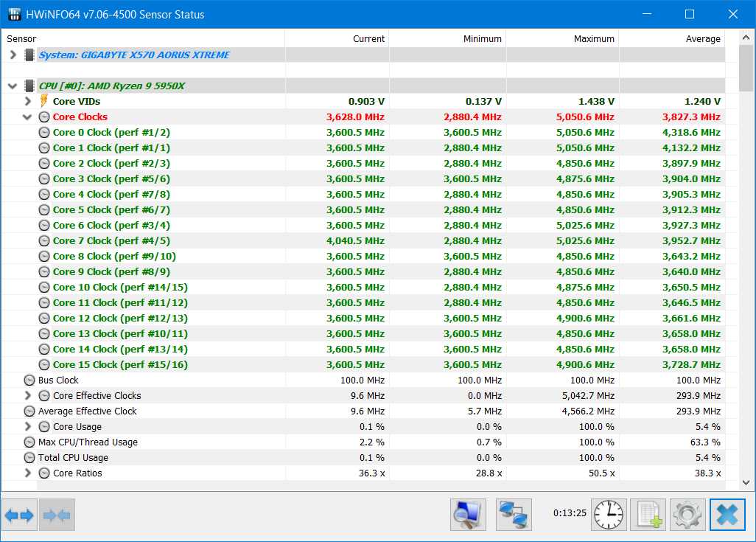Click the Minimum column header
756x542 pixels.
(x=447, y=38)
